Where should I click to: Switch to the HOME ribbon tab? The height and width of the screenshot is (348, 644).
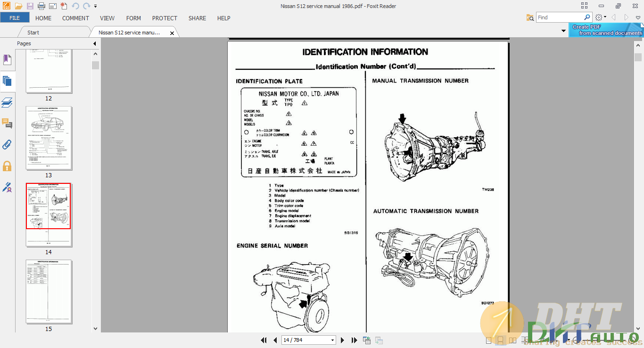(43, 18)
